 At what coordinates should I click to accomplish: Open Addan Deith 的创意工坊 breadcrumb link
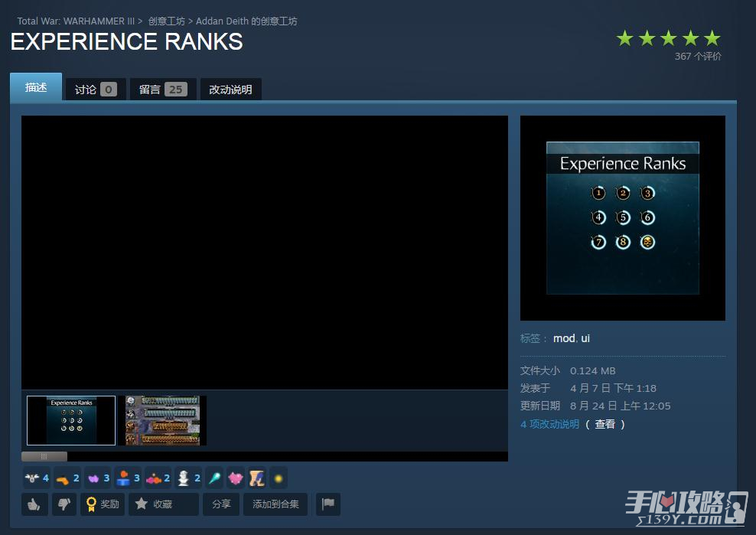click(246, 21)
